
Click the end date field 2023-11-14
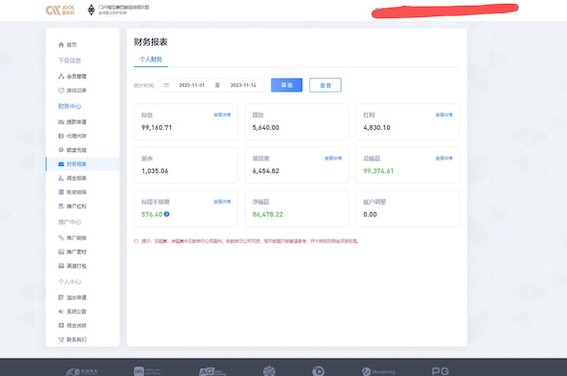pyautogui.click(x=243, y=85)
